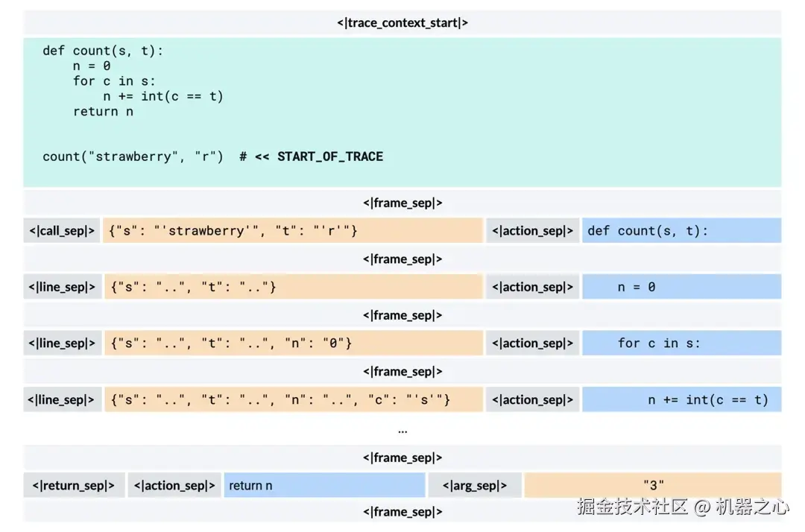
Task: Select the first line_sep token
Action: 62,287
